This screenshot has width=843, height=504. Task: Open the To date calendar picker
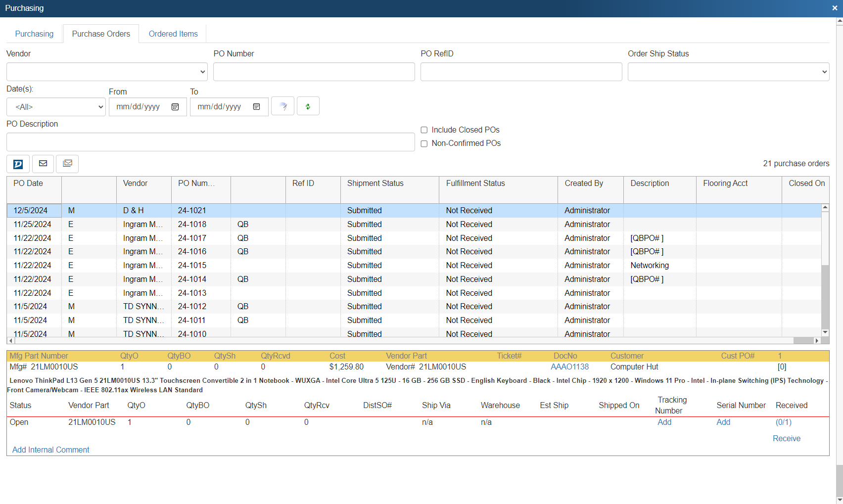256,107
